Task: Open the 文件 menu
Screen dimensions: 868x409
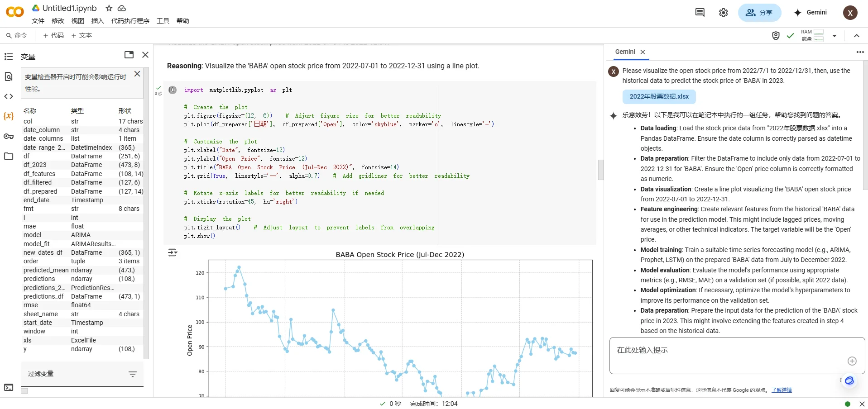Action: (38, 21)
